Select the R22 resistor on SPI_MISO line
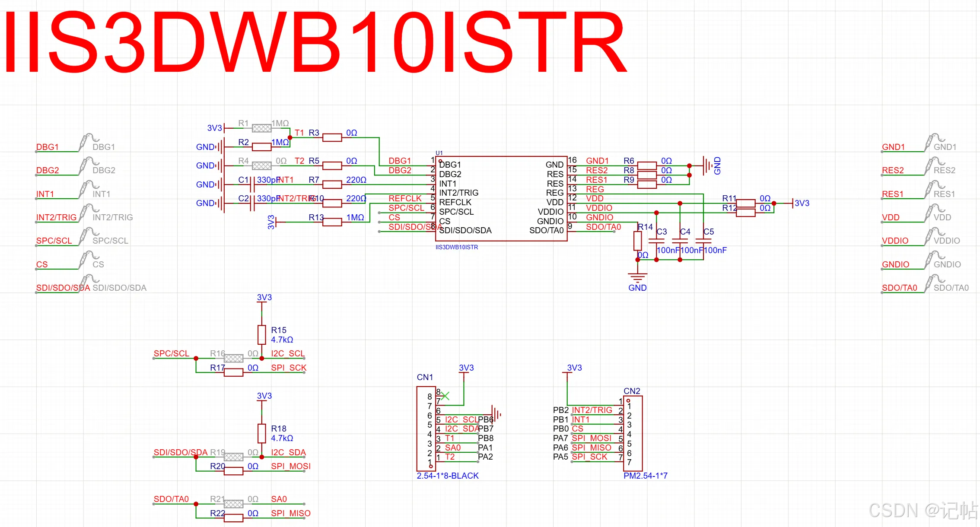Screen dimensions: 980x527 233,518
